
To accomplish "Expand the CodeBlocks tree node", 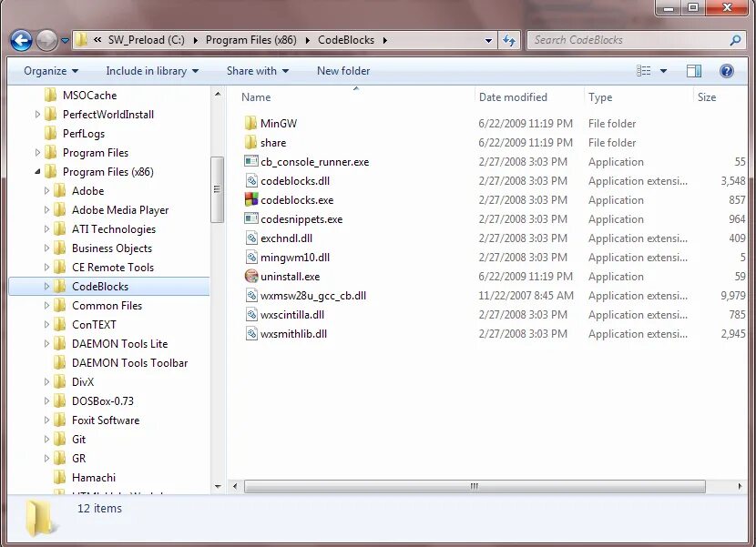I will (46, 287).
